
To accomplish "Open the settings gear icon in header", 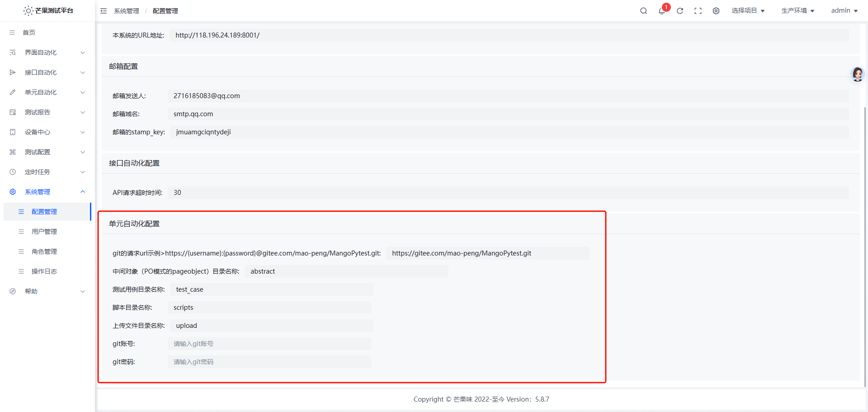I will (x=716, y=11).
